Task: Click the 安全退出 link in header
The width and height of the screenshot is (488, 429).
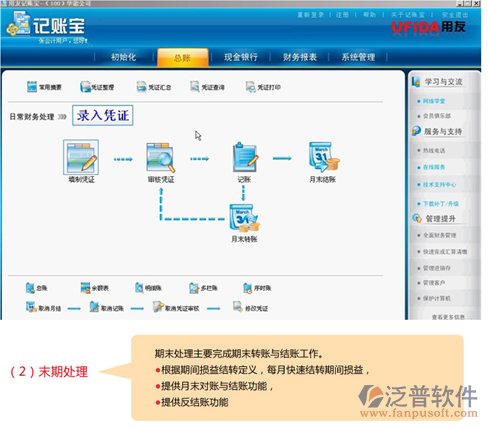Action: (x=455, y=15)
